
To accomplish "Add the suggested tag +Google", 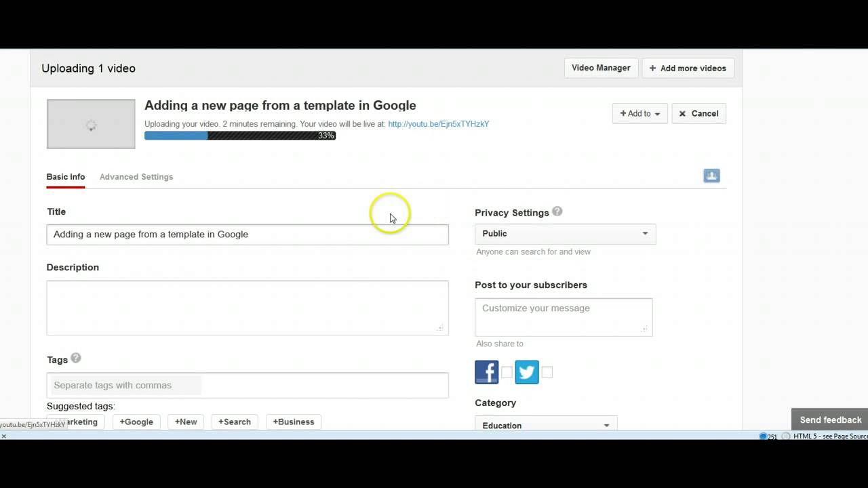I will pos(136,422).
